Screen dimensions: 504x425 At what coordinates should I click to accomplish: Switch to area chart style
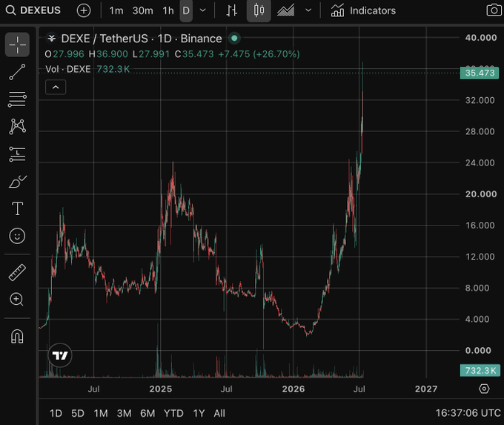coord(286,10)
